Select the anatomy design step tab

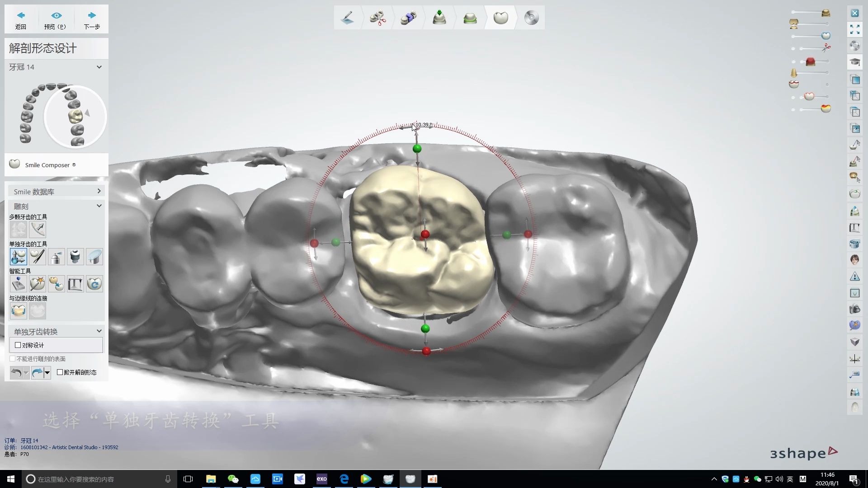pos(500,18)
